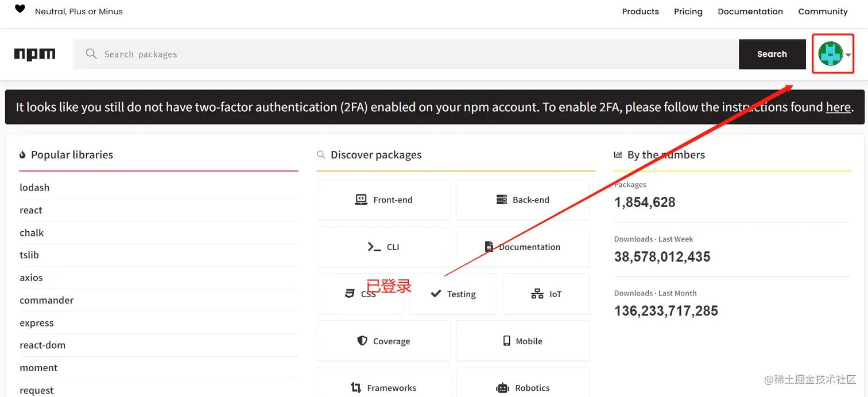Open the IoT packages category

[x=546, y=294]
